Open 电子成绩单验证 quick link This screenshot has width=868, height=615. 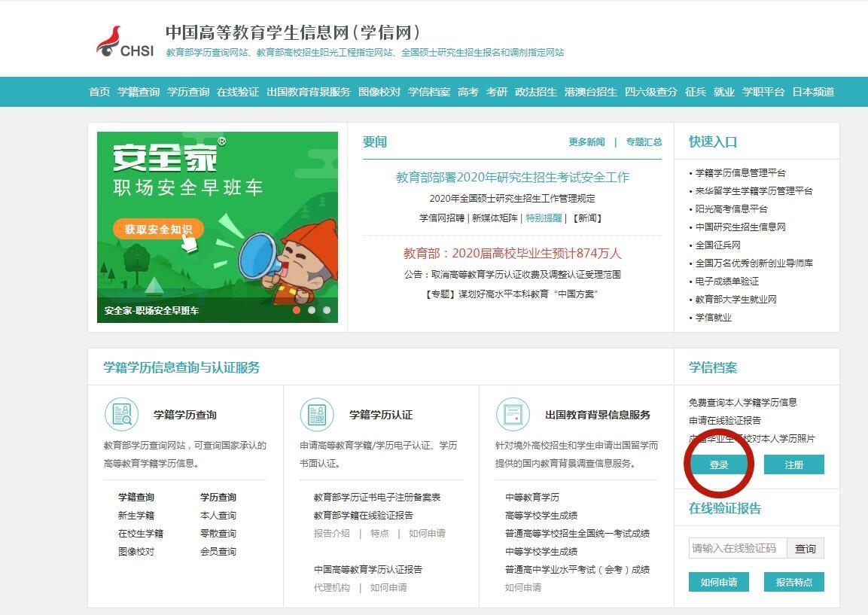point(726,282)
